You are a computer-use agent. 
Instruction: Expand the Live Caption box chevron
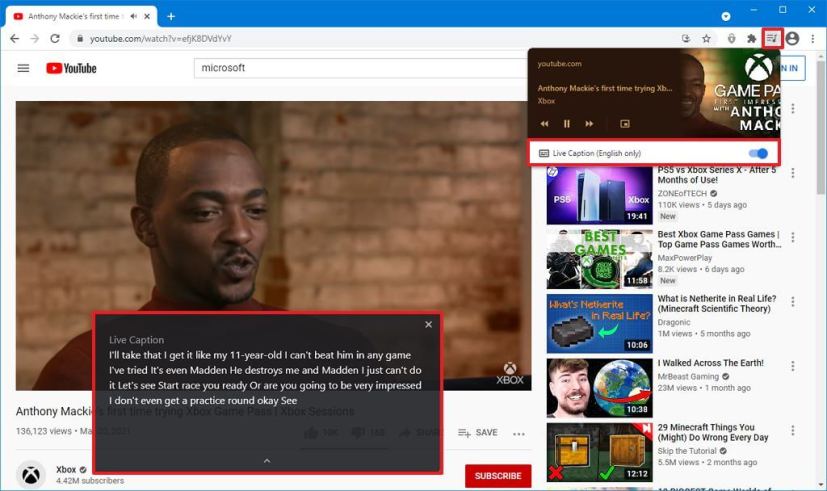pos(267,461)
